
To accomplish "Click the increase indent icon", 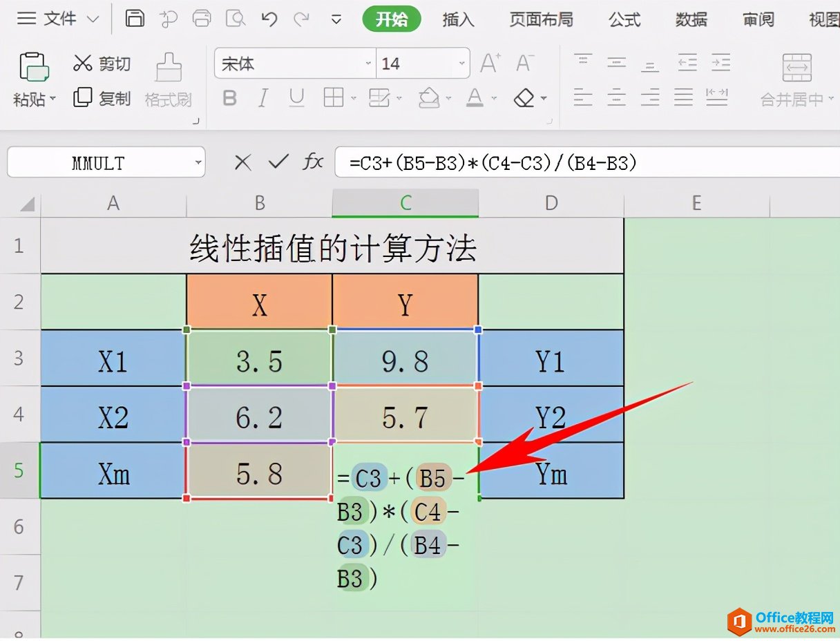I will click(721, 62).
